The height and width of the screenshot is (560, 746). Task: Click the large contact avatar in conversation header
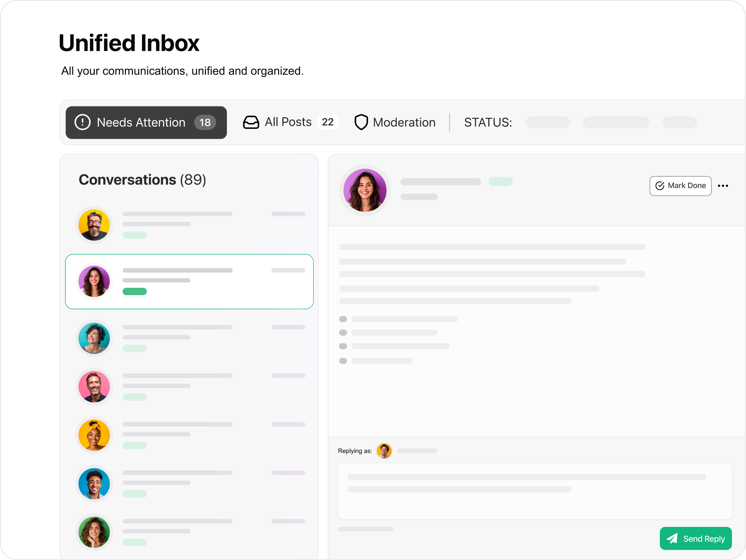click(365, 190)
